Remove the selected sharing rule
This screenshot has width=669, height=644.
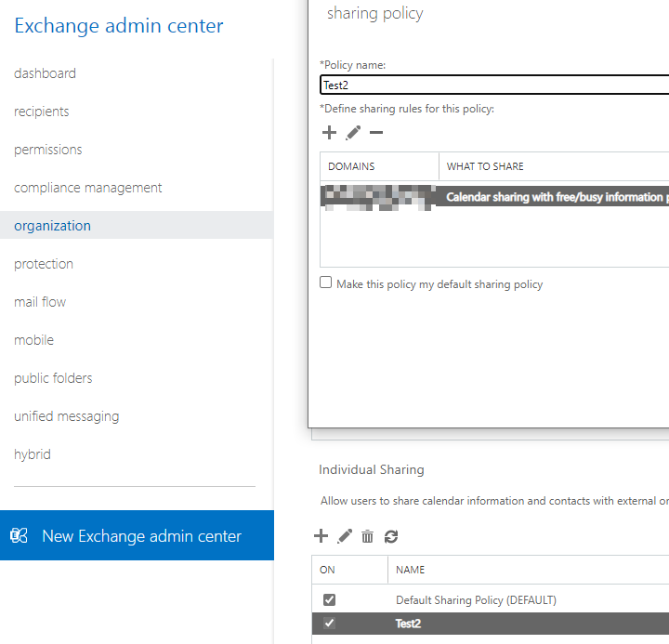(376, 133)
